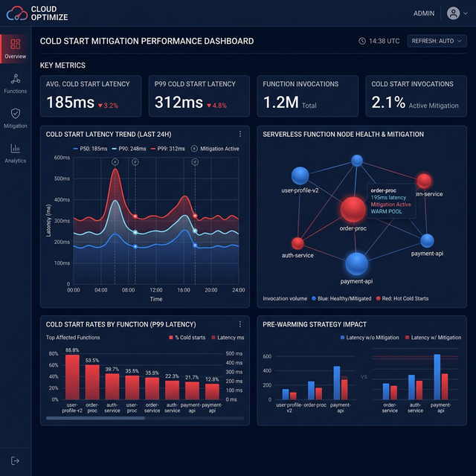Image resolution: width=476 pixels, height=476 pixels.
Task: Select the P99 Cold Start Latency card
Action: pos(199,96)
